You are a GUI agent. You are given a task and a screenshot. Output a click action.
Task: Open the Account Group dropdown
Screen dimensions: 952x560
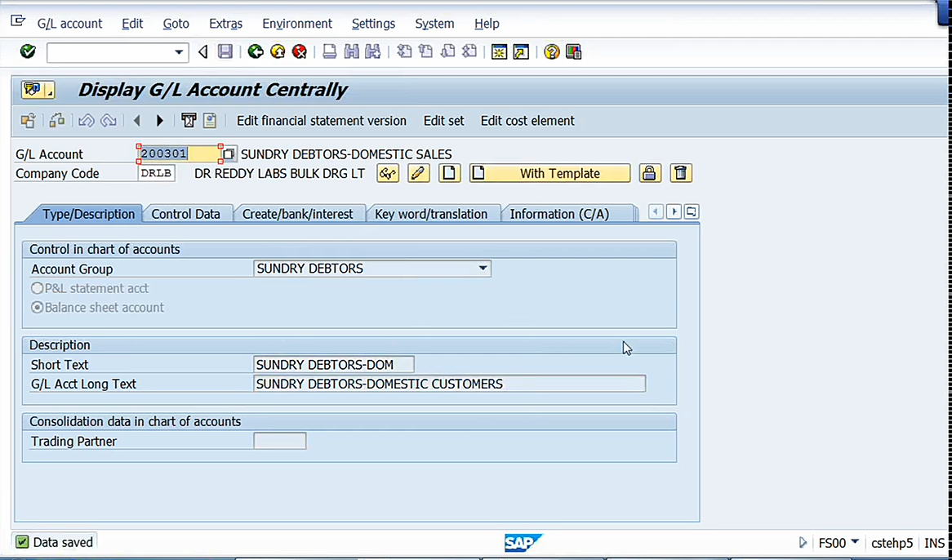pos(483,269)
